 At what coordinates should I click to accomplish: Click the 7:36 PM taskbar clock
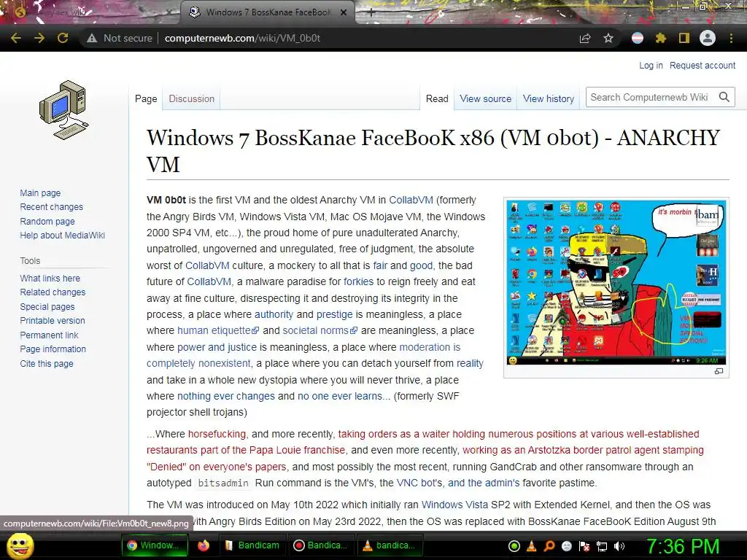pos(683,546)
